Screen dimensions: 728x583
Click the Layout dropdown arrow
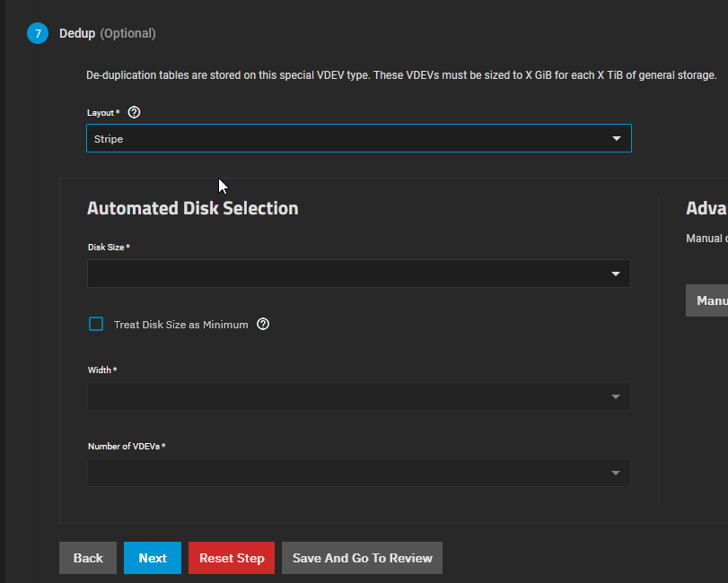point(616,138)
